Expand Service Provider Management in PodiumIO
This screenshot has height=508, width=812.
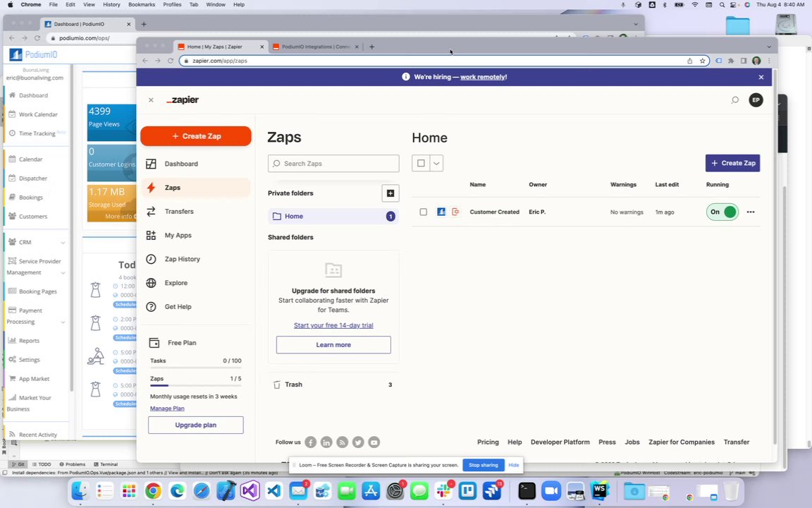click(63, 272)
